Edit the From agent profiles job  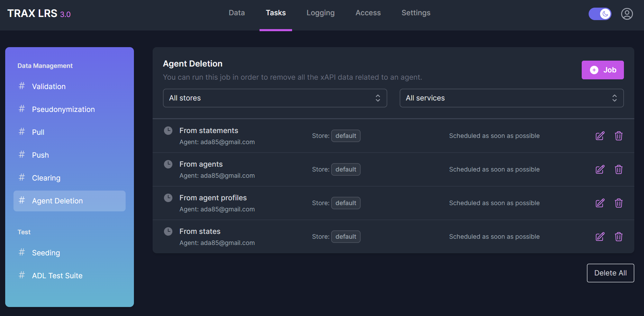click(x=600, y=203)
